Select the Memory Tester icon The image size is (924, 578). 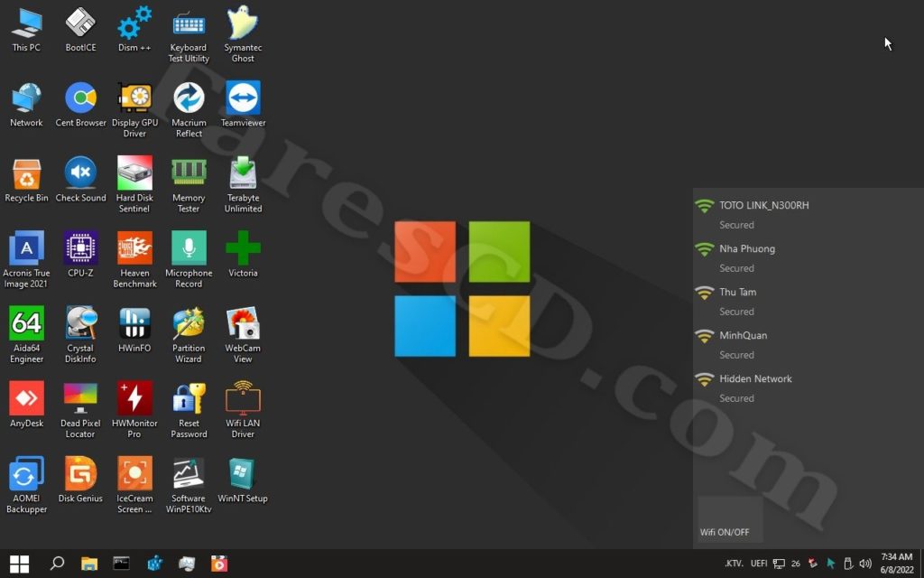coord(189,185)
